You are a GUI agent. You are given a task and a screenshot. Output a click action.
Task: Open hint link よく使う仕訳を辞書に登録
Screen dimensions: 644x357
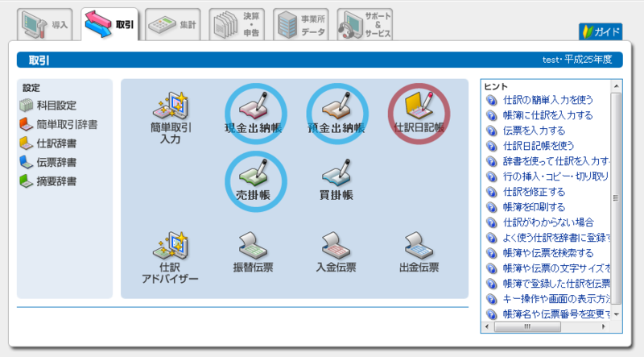[x=556, y=238]
